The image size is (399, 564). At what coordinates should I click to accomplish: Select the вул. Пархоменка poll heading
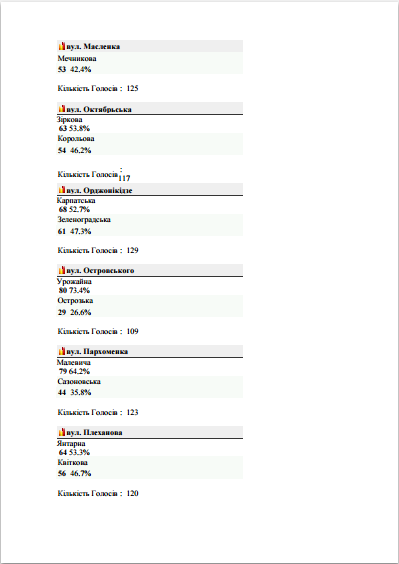(x=97, y=351)
